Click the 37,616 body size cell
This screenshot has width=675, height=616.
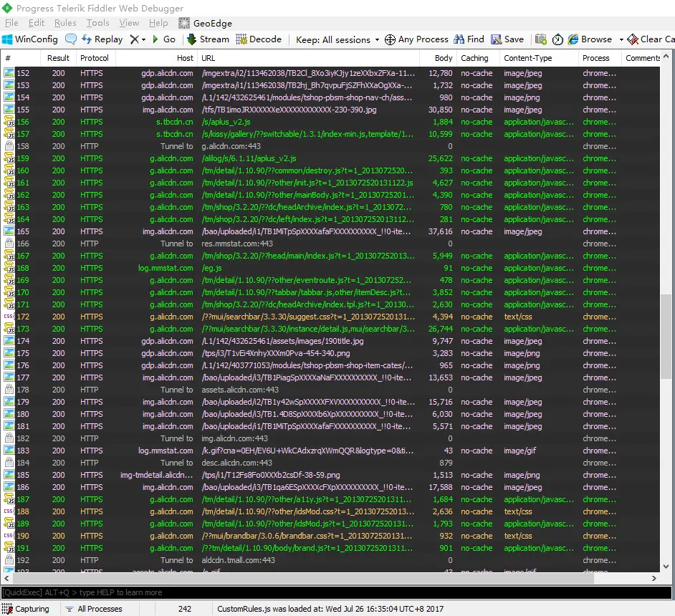pos(440,231)
